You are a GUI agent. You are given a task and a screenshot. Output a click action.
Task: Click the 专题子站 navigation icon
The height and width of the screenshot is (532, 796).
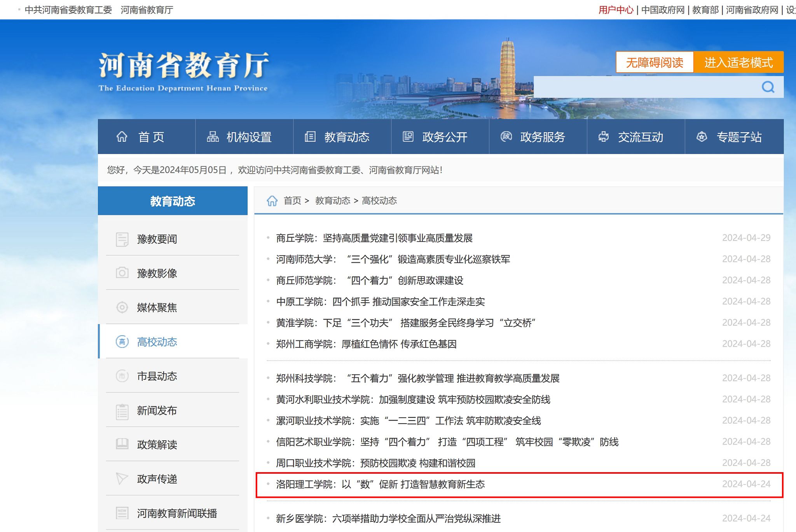(702, 137)
